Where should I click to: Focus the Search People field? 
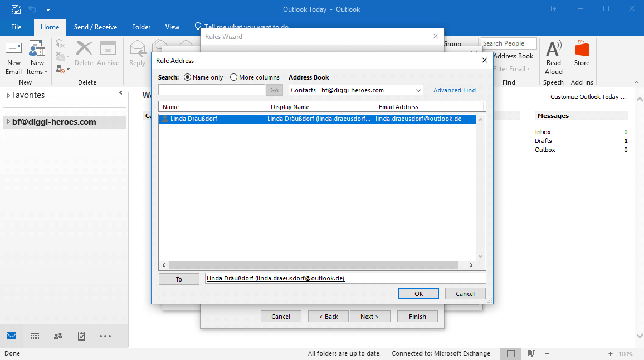pos(509,43)
